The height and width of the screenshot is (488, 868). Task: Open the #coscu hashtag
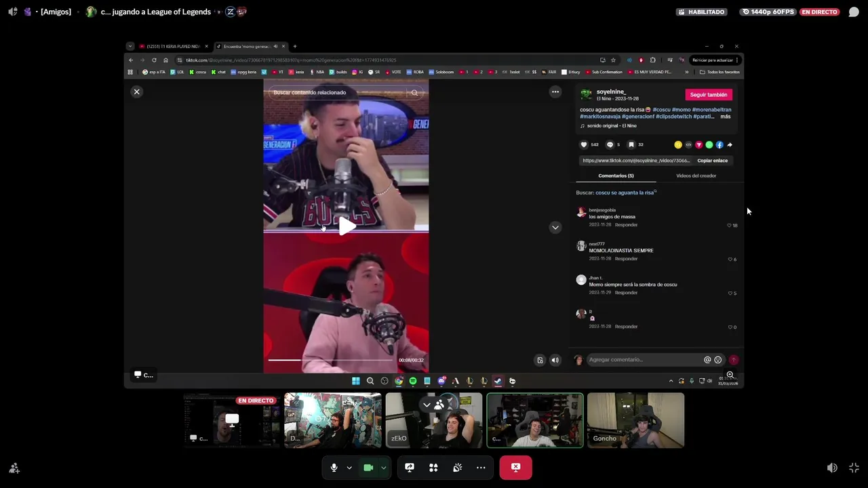click(x=661, y=110)
